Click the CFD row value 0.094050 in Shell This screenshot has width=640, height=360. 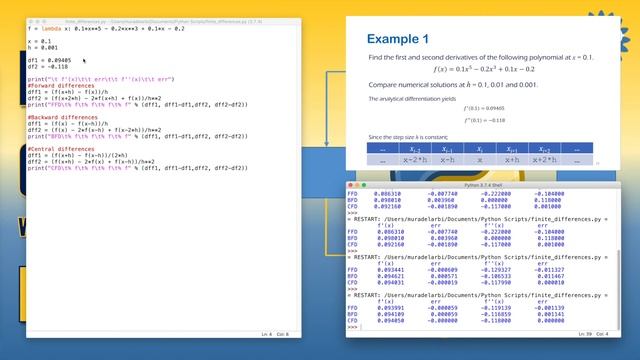[391, 320]
